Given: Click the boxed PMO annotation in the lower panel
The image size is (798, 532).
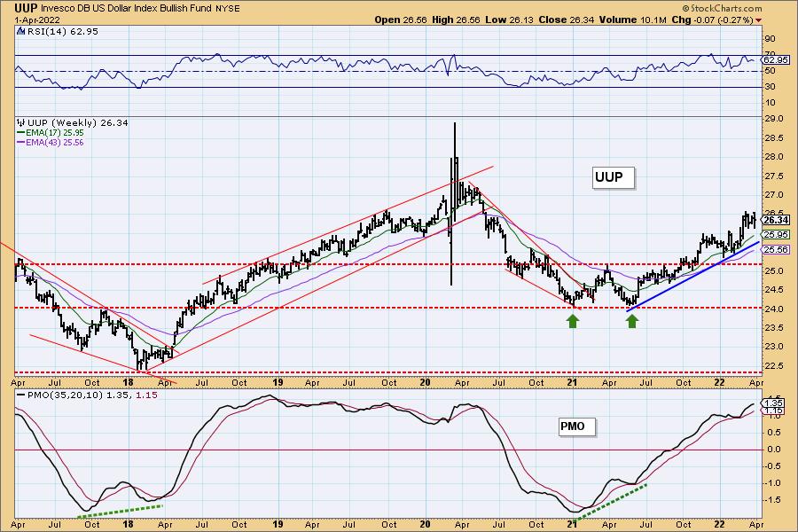Looking at the screenshot, I should tap(576, 426).
